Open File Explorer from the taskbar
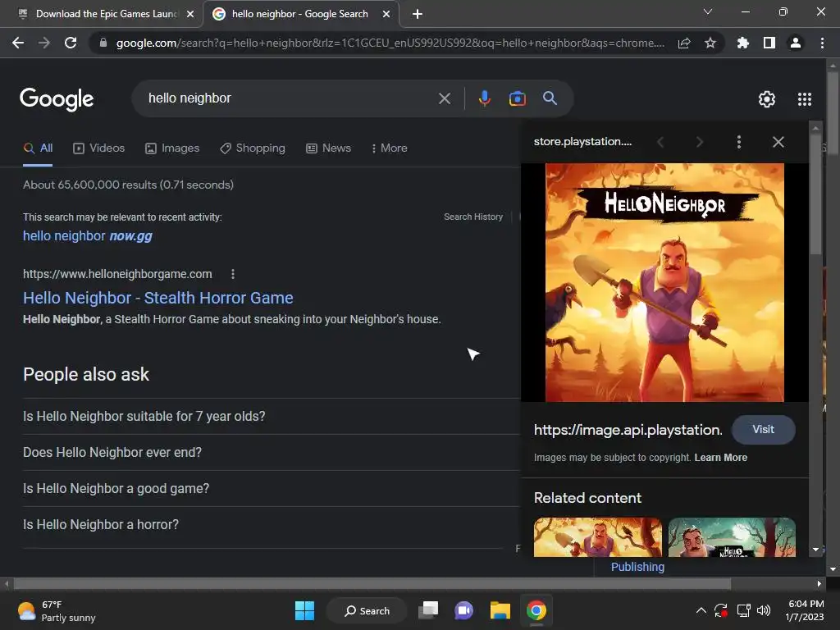 pyautogui.click(x=500, y=610)
